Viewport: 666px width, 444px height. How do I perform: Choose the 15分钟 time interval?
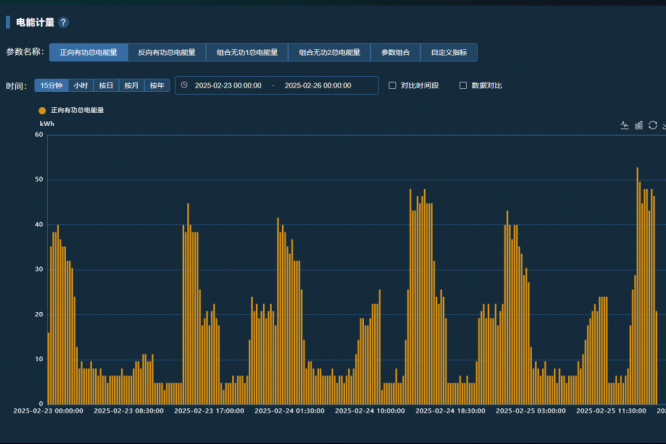[x=51, y=86]
